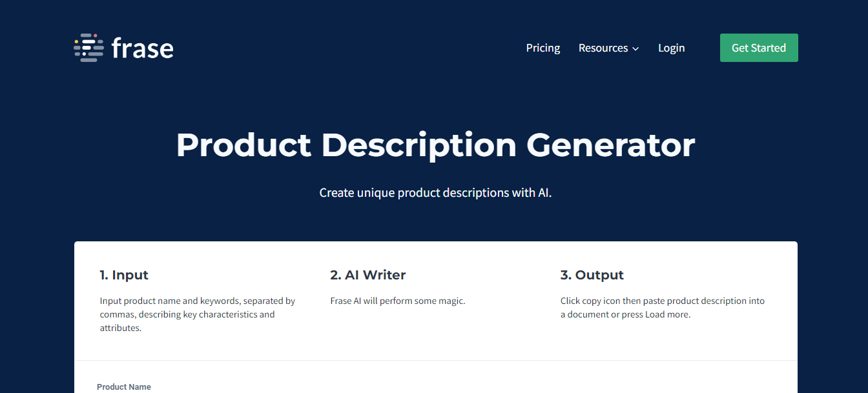Viewport: 868px width, 393px height.
Task: Click the Login link
Action: point(671,48)
